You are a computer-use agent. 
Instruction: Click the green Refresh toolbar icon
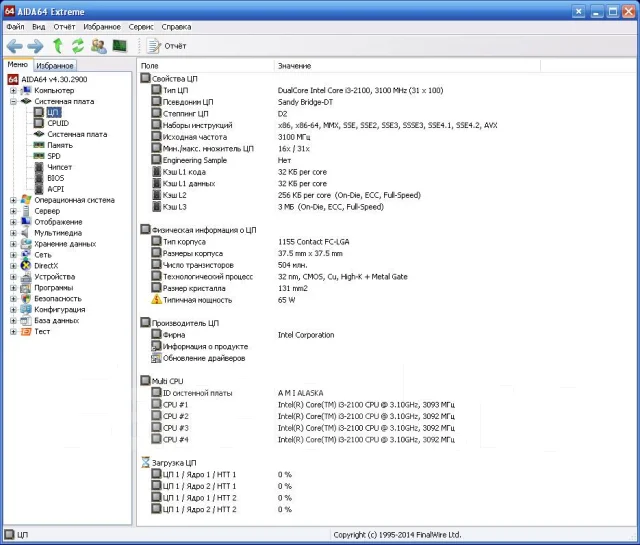coord(78,46)
